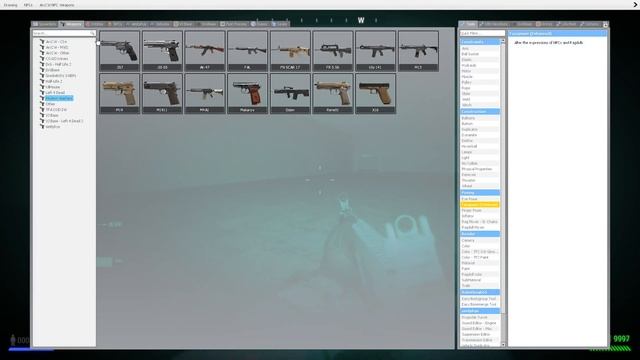Select the CS:GO Knives category

pos(57,59)
